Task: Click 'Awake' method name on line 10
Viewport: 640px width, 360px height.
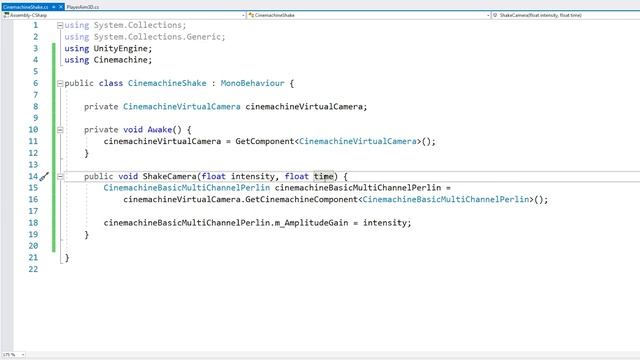Action: (x=160, y=130)
